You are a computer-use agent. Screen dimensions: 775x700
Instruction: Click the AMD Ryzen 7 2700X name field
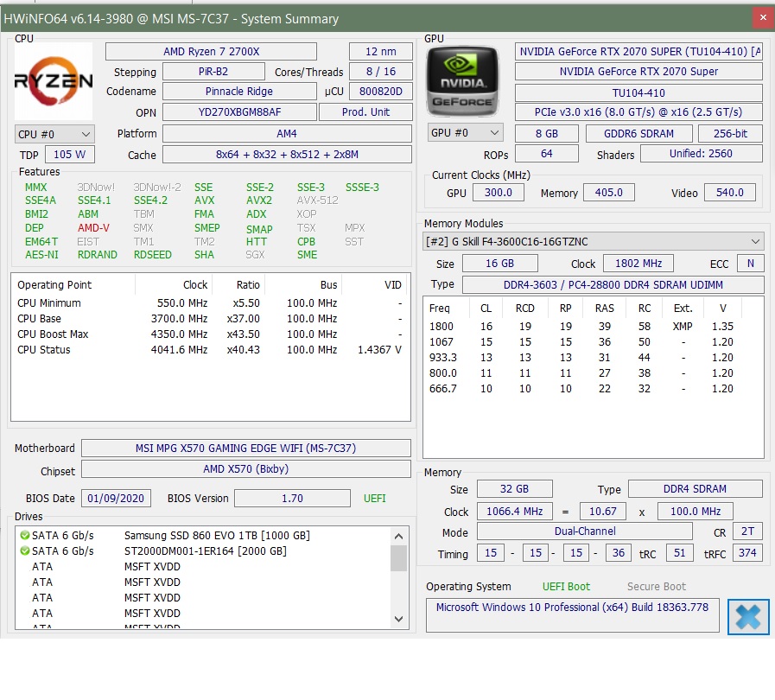click(211, 51)
